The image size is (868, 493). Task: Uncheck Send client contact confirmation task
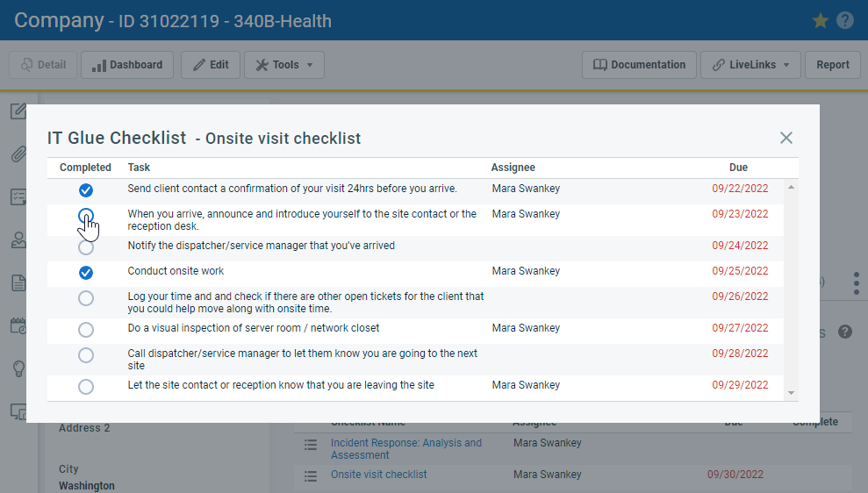point(86,190)
